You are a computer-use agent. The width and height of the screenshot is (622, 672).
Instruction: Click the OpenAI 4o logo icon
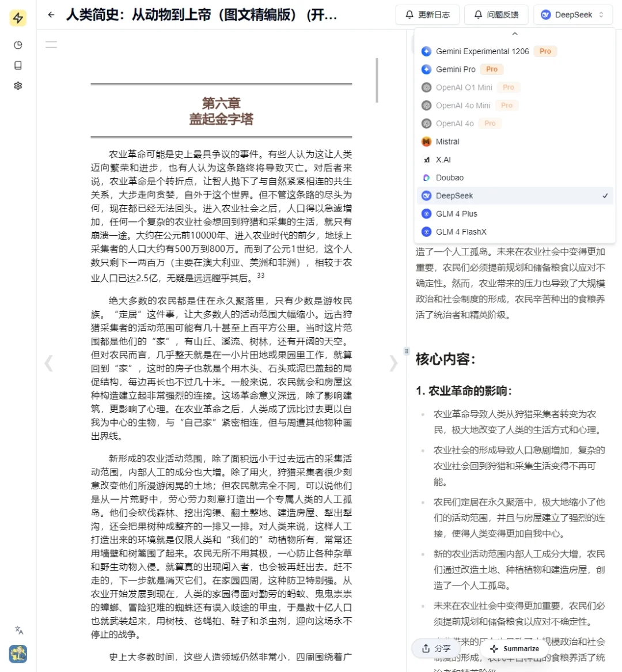426,123
